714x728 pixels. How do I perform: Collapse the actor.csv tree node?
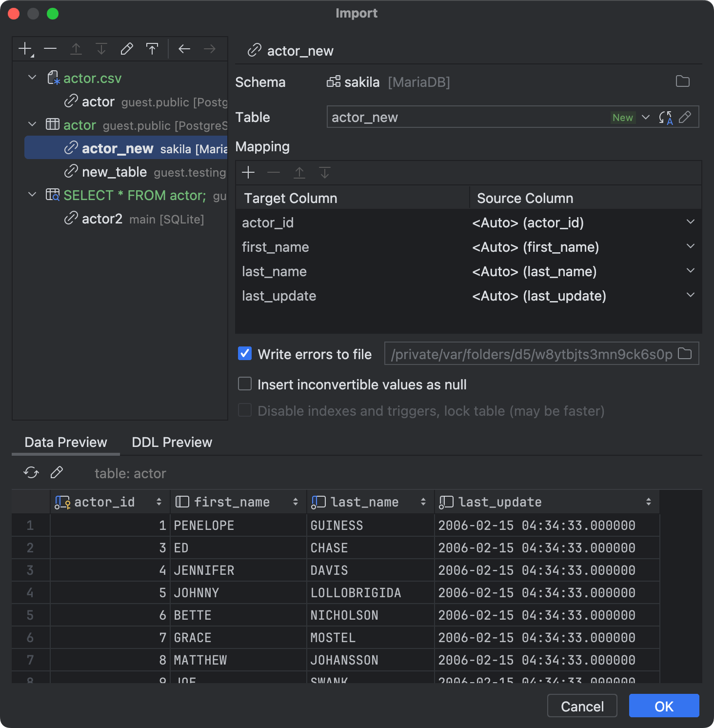tap(32, 77)
